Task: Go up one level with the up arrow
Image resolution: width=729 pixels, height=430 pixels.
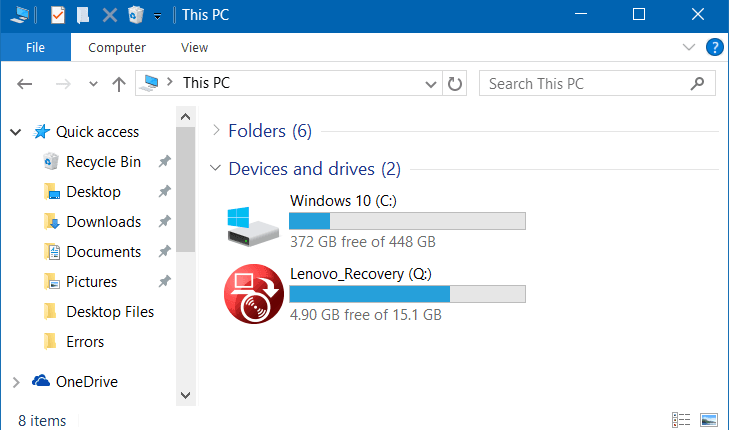Action: pos(119,84)
